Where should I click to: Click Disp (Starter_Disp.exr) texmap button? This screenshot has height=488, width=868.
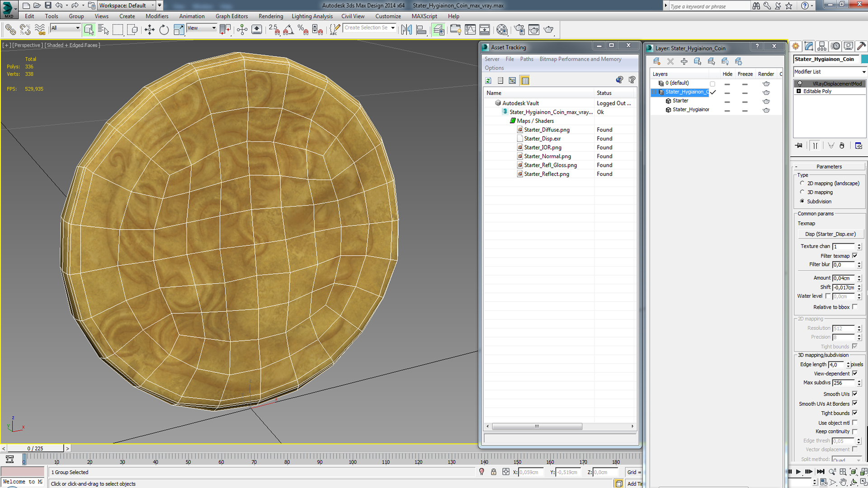(x=830, y=234)
